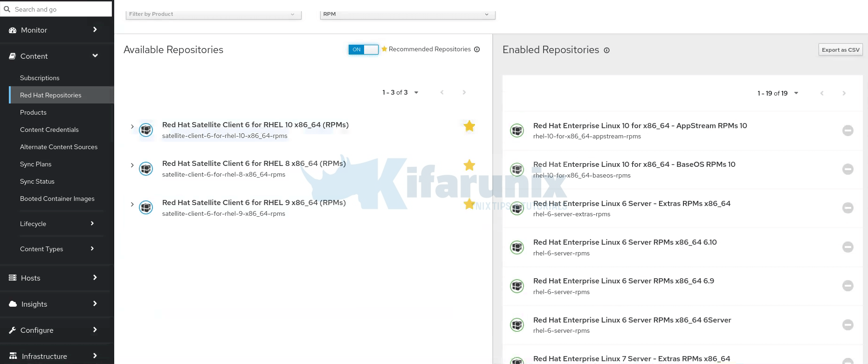Click RHEL 6 Server RPMs x86_64 6.10 title
This screenshot has height=364, width=868.
click(625, 242)
